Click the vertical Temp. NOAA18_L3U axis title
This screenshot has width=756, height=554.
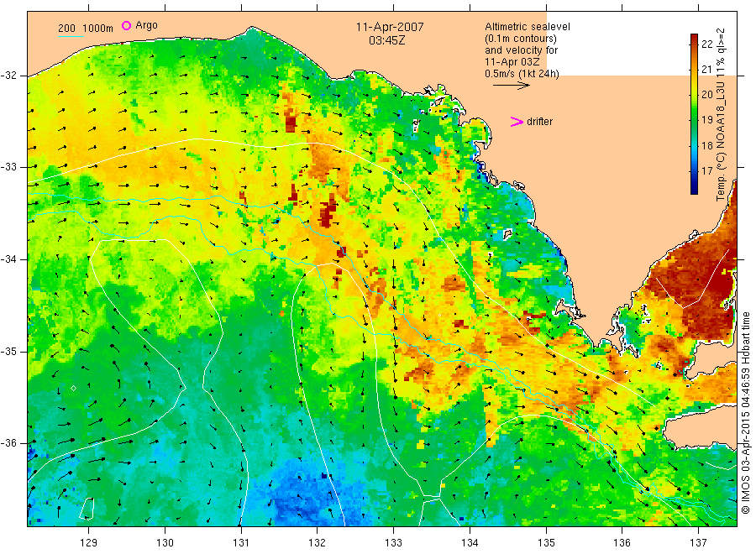[x=721, y=114]
